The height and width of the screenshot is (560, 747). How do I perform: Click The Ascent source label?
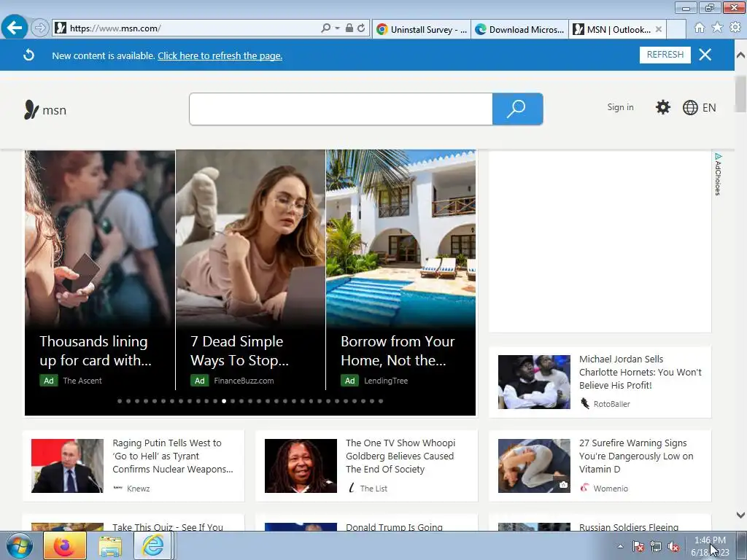(82, 381)
